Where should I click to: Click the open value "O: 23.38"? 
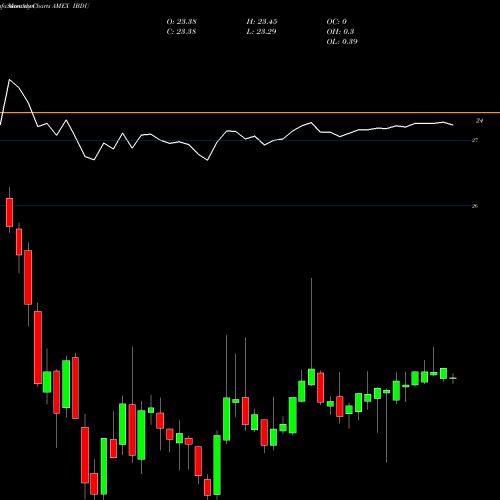tap(181, 22)
